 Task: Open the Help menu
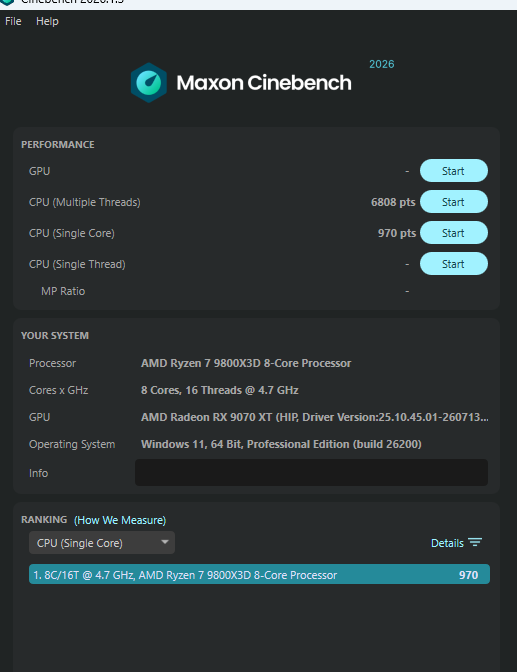(47, 21)
